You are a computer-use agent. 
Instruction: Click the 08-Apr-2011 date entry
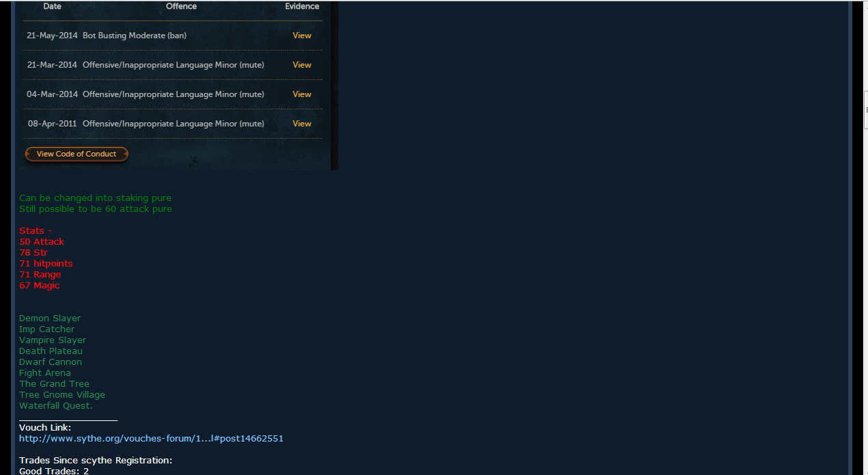click(x=52, y=124)
